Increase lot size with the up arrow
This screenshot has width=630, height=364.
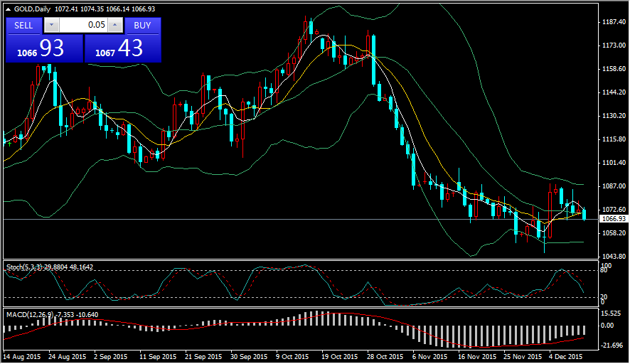(115, 25)
